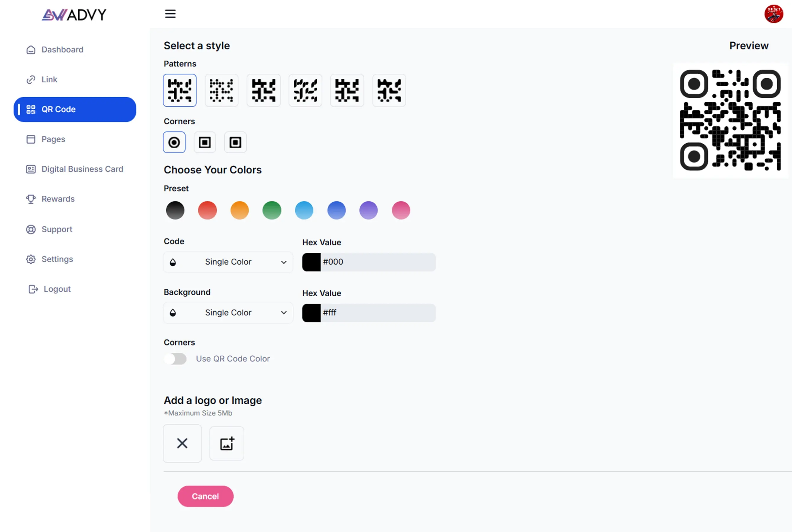Open the Code Single Color dropdown
This screenshot has height=532, width=792.
pyautogui.click(x=228, y=262)
